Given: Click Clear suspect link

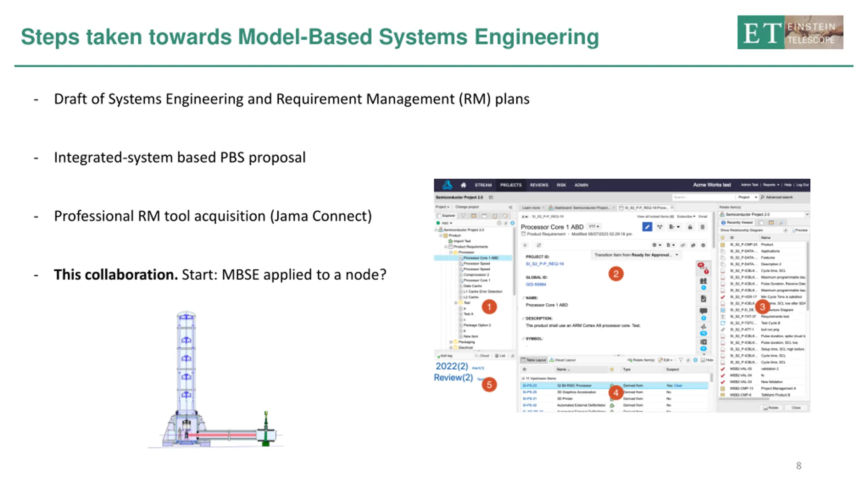Looking at the screenshot, I should [x=678, y=386].
